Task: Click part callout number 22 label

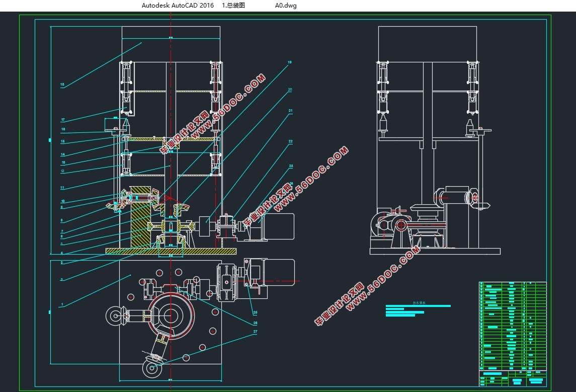Action: (x=290, y=142)
